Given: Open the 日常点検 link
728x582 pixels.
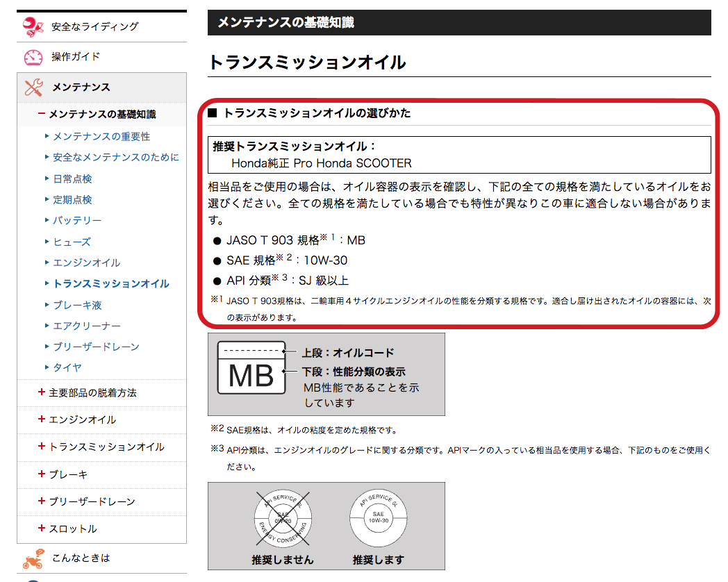Looking at the screenshot, I should point(72,178).
